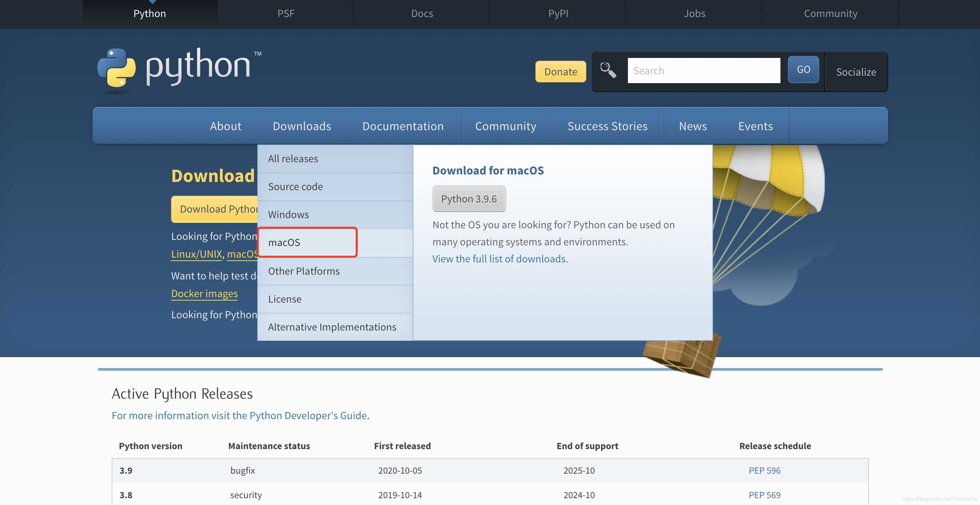Click the 2020-10-05 first released date
The height and width of the screenshot is (505, 980).
(400, 471)
